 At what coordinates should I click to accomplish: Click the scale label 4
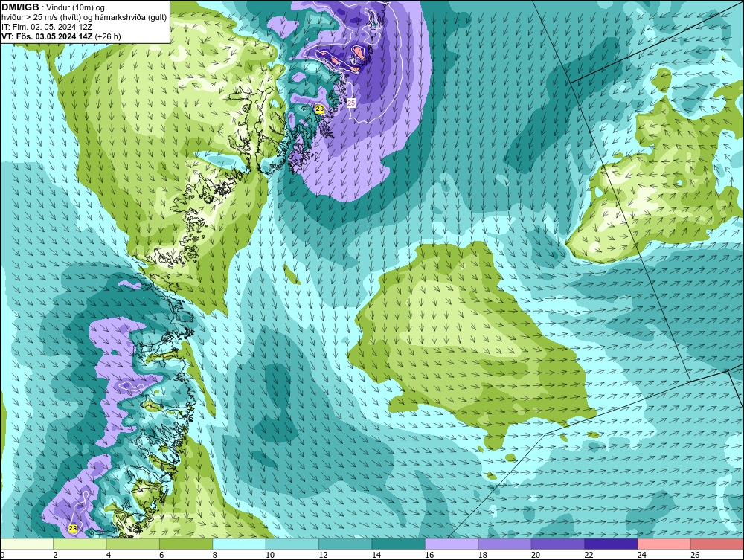click(x=109, y=555)
